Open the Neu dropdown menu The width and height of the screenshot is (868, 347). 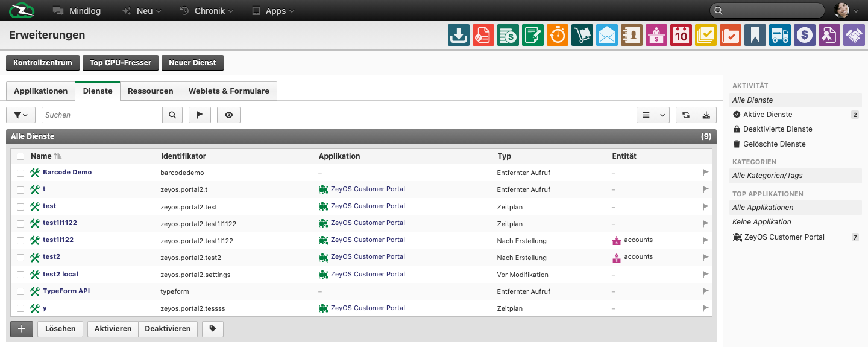[142, 11]
